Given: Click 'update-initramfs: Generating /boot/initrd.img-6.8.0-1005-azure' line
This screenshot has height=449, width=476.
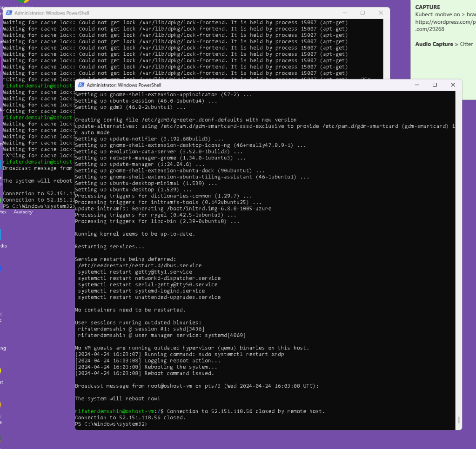Looking at the screenshot, I should [x=173, y=209].
